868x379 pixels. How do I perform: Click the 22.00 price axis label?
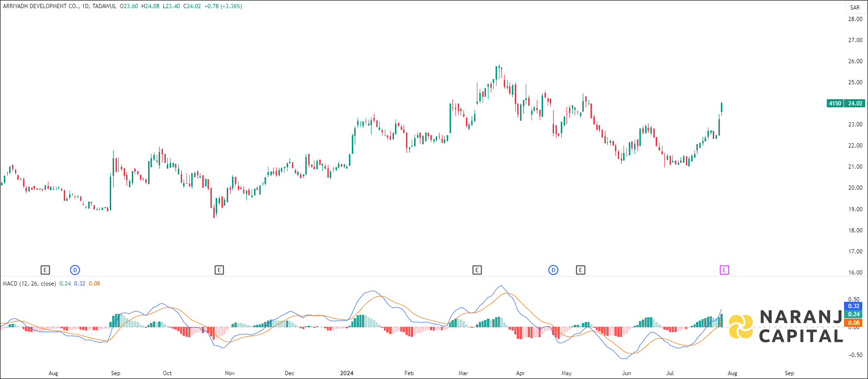pos(855,146)
